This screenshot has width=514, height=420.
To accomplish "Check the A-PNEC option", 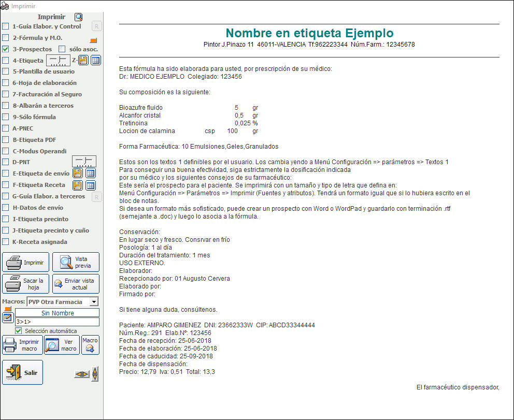I will (x=6, y=128).
